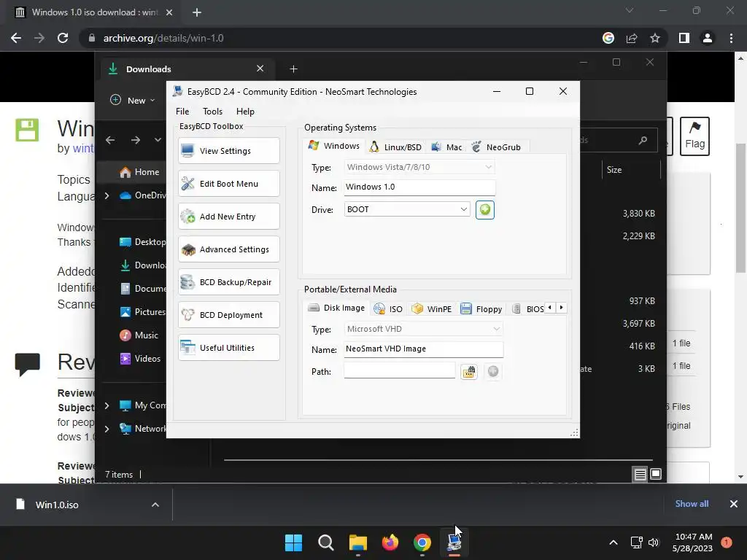
Task: Select Home in File Explorer sidebar
Action: coord(139,172)
